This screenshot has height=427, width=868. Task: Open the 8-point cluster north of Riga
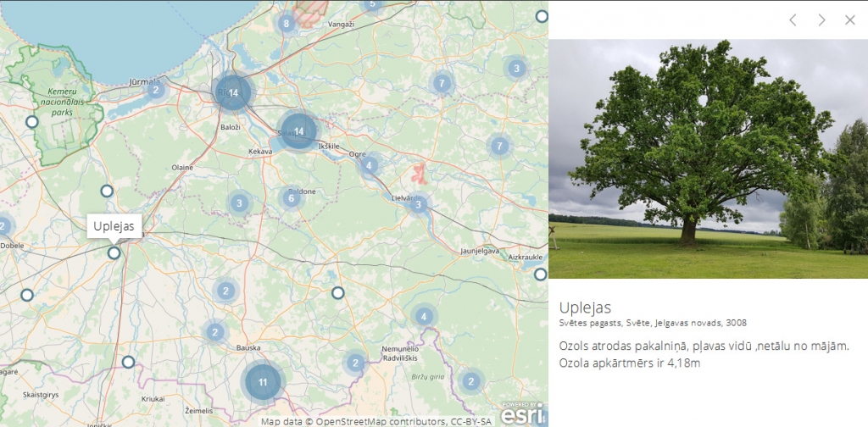[x=287, y=24]
